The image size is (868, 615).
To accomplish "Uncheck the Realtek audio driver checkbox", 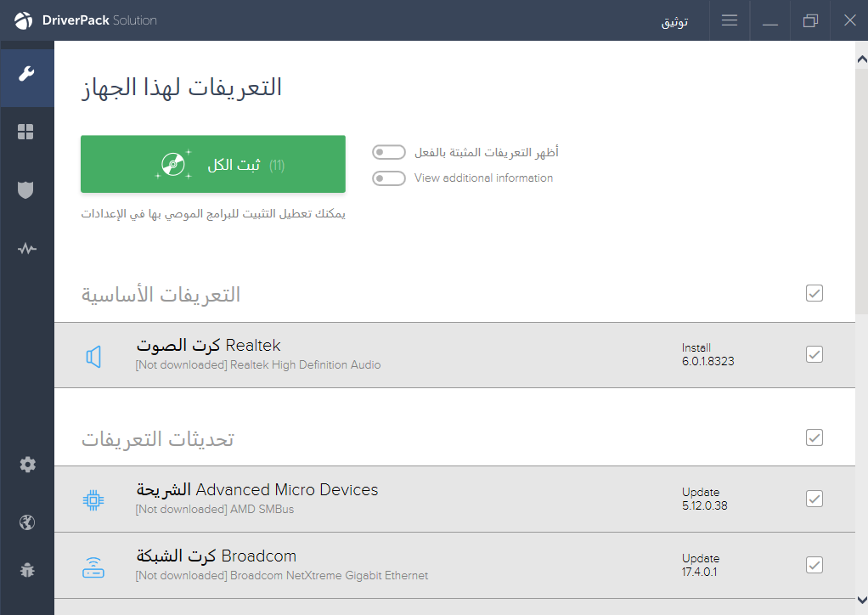I will coord(814,354).
